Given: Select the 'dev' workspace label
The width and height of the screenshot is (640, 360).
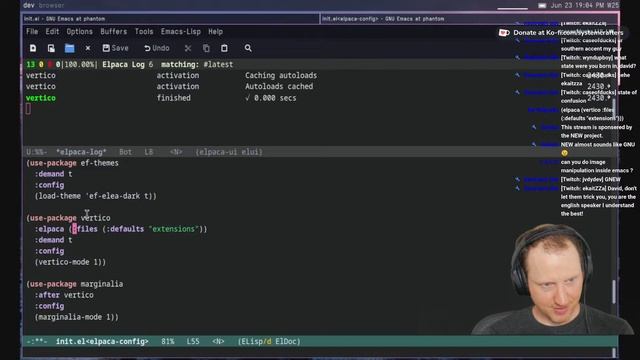Looking at the screenshot, I should click(x=29, y=5).
